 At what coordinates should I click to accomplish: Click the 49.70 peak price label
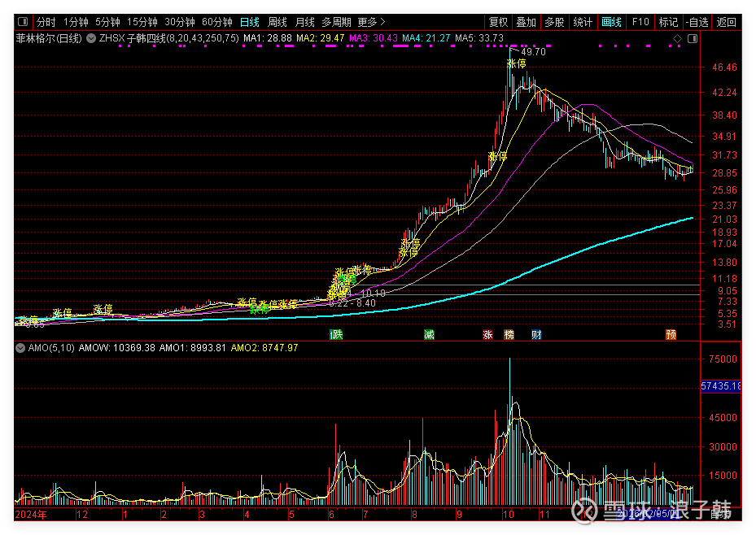click(533, 51)
